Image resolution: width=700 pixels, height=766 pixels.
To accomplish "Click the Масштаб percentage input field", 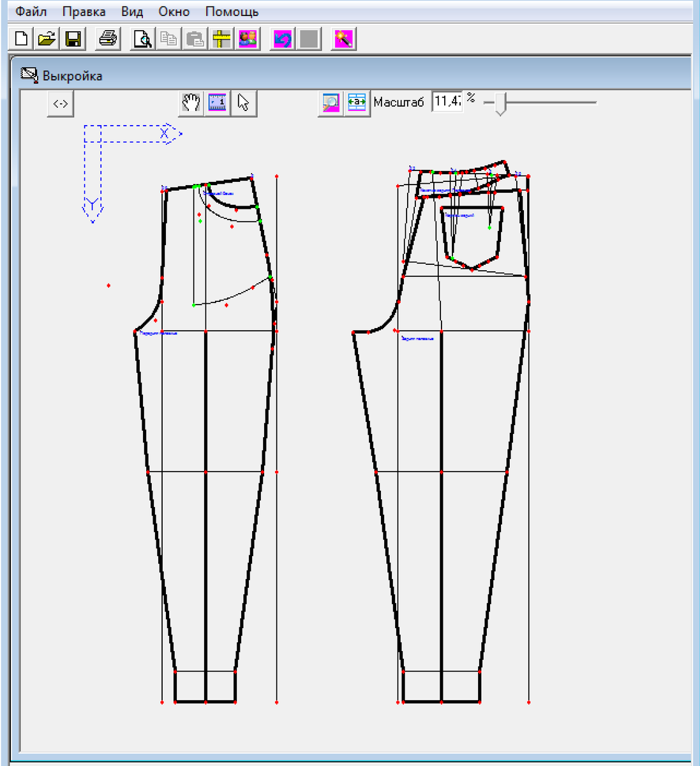I will coord(447,101).
